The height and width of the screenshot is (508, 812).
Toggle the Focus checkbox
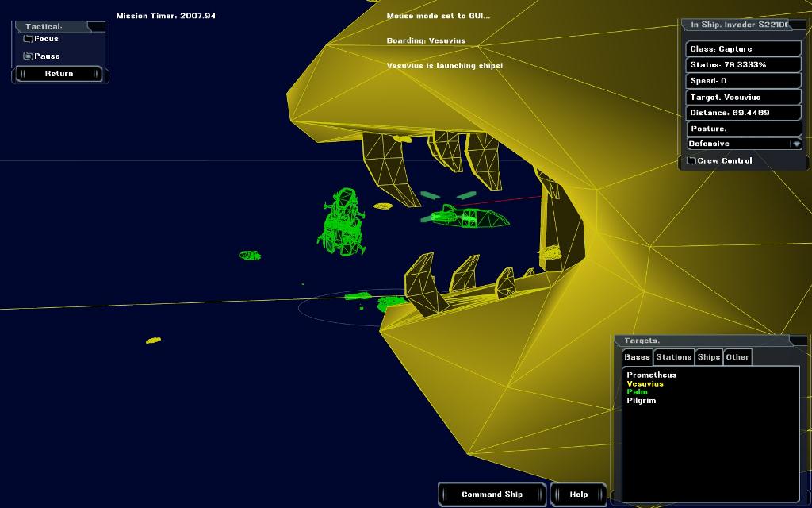28,39
